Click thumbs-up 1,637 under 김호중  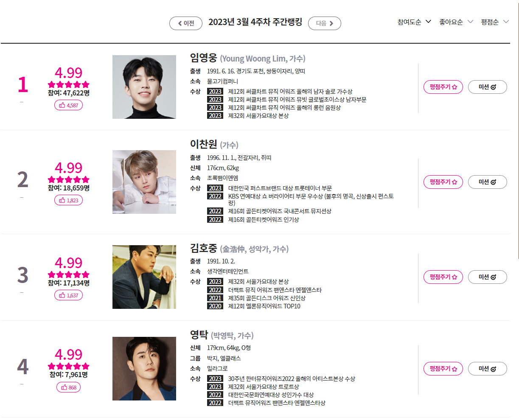(68, 295)
